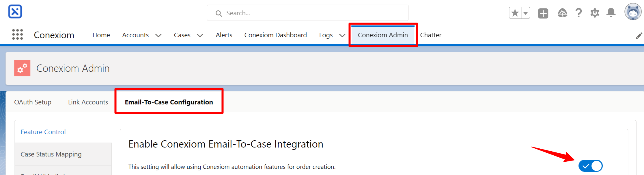Click the Conexiom logo icon
Viewport: 644px width, 175px height.
[x=15, y=12]
